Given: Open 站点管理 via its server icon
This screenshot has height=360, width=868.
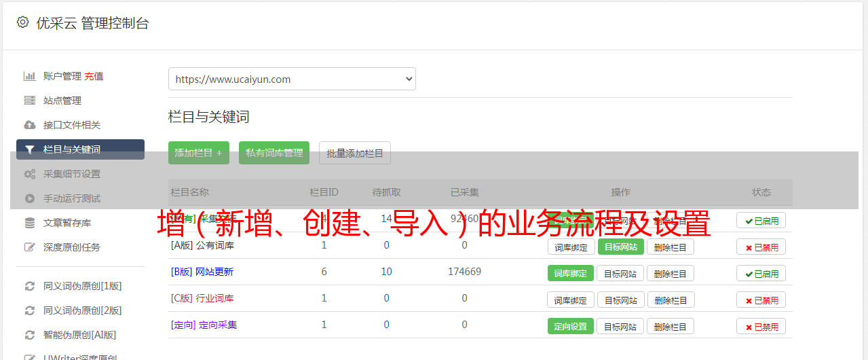Looking at the screenshot, I should click(x=29, y=101).
